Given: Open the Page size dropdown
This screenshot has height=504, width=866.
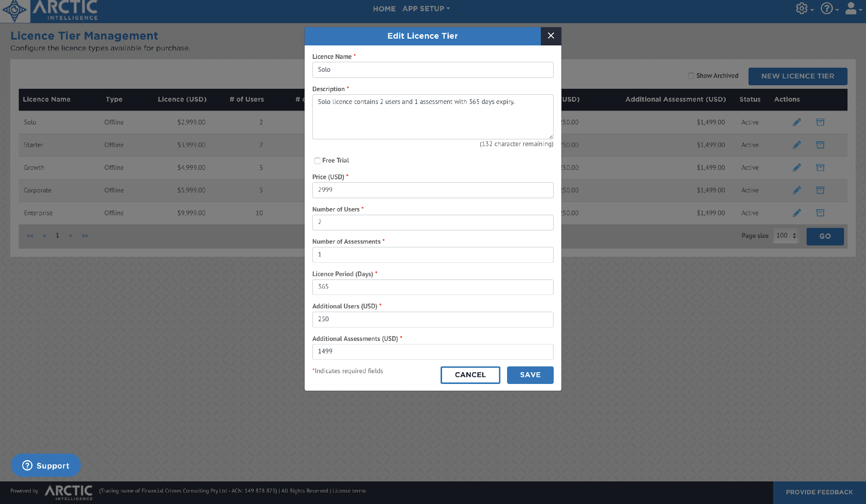Looking at the screenshot, I should 786,236.
